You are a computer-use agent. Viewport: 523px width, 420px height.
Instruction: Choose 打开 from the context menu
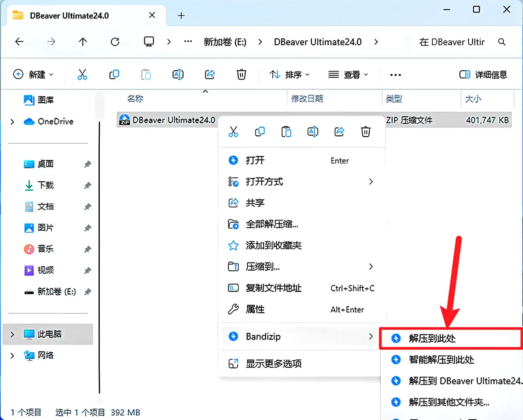(x=302, y=160)
